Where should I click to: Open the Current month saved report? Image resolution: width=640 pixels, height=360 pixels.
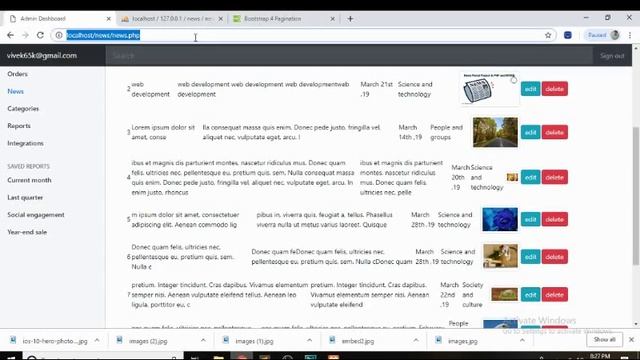(x=29, y=180)
